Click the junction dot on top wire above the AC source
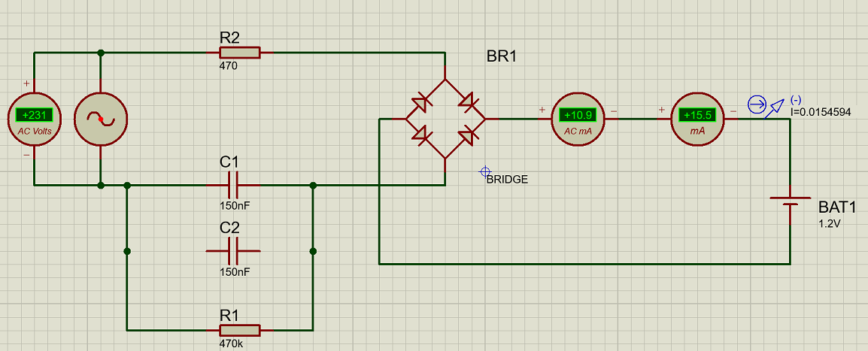The height and width of the screenshot is (351, 868). tap(101, 53)
